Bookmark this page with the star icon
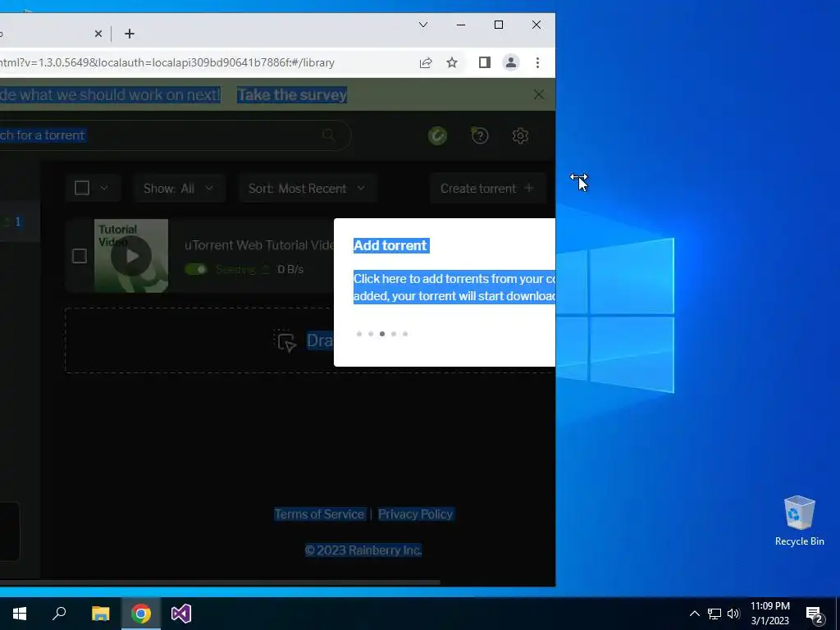The image size is (840, 630). pos(452,62)
